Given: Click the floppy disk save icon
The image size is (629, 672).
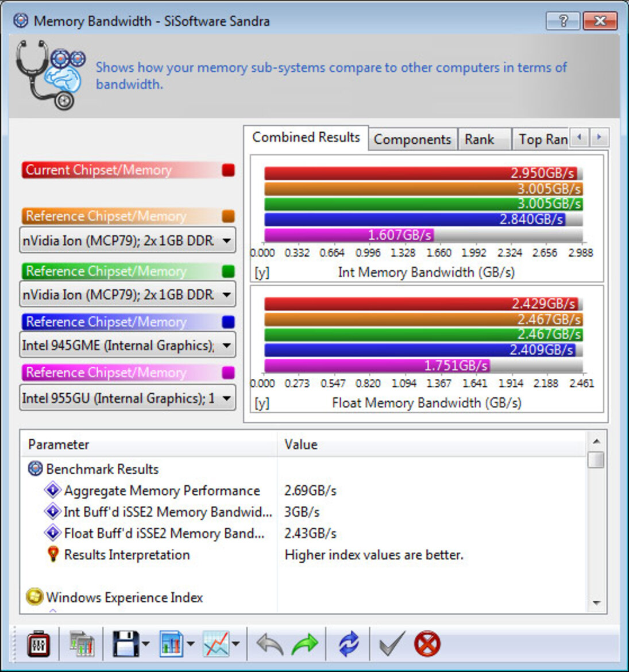Looking at the screenshot, I should [125, 644].
